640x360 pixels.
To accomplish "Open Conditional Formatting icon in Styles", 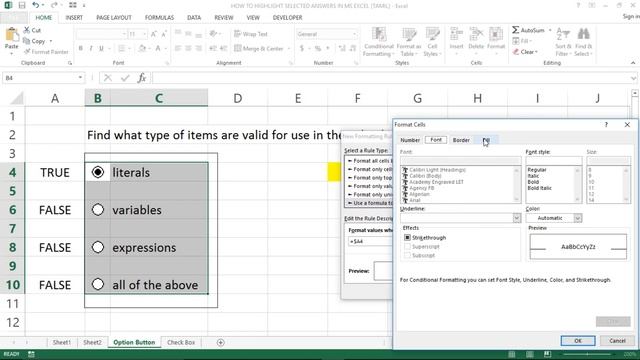I will [379, 34].
